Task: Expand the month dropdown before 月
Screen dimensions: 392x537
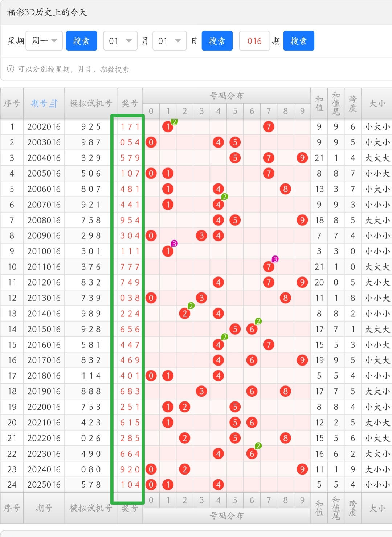Action: [x=120, y=41]
